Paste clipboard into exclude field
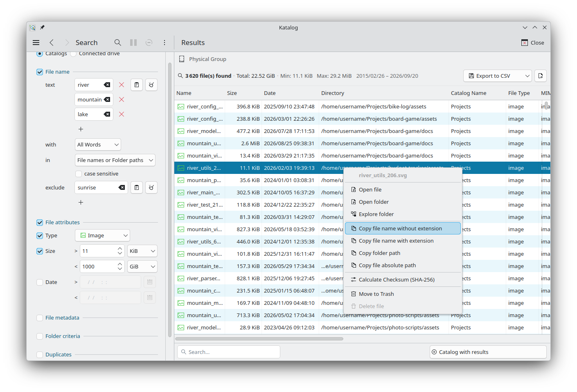 [137, 187]
